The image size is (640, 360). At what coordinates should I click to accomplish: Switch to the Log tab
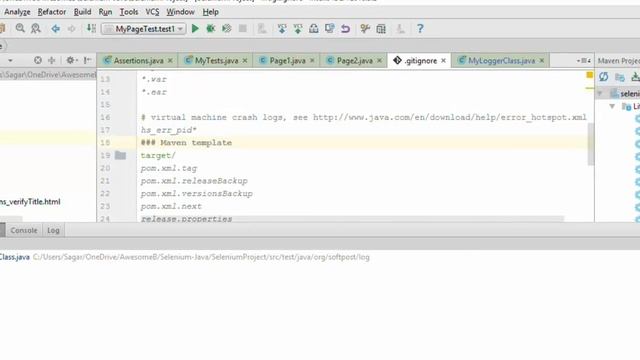53,230
